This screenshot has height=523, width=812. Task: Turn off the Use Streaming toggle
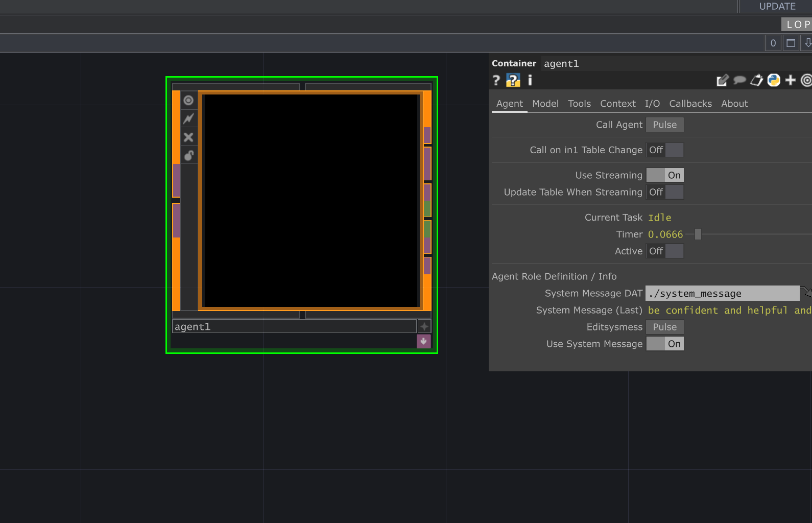pyautogui.click(x=664, y=175)
